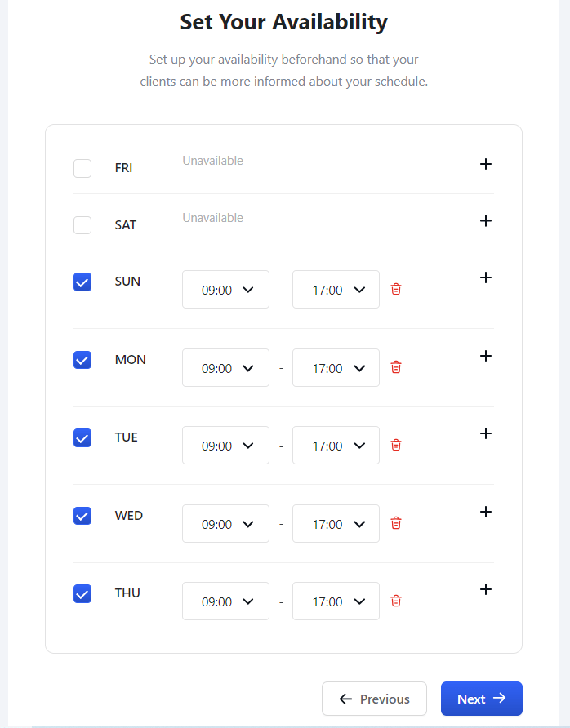Check the SAT availability checkbox
This screenshot has width=570, height=728.
(x=82, y=225)
